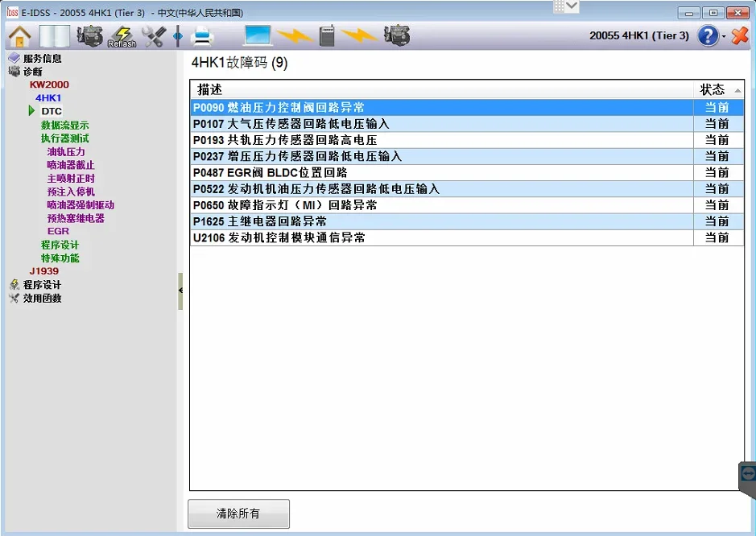
Task: Select DTC in the tree
Action: (x=52, y=111)
